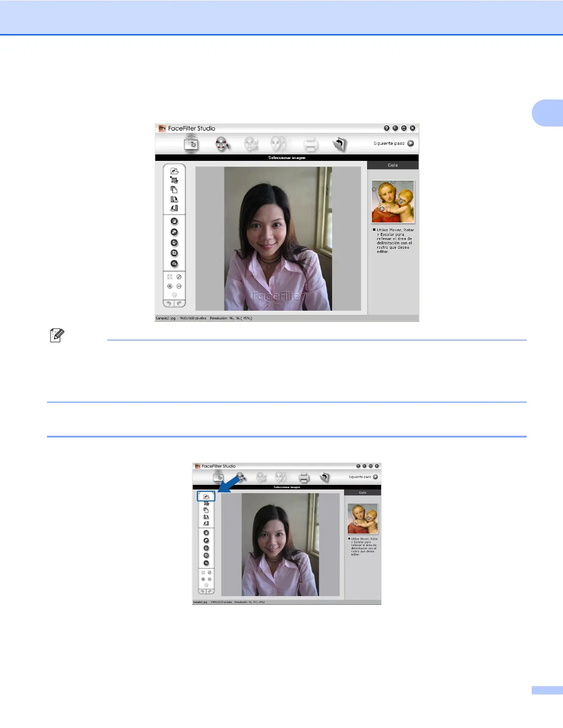Click the wrench adjustment icon in upper tool panel
This screenshot has height=728, width=563.
(x=174, y=232)
